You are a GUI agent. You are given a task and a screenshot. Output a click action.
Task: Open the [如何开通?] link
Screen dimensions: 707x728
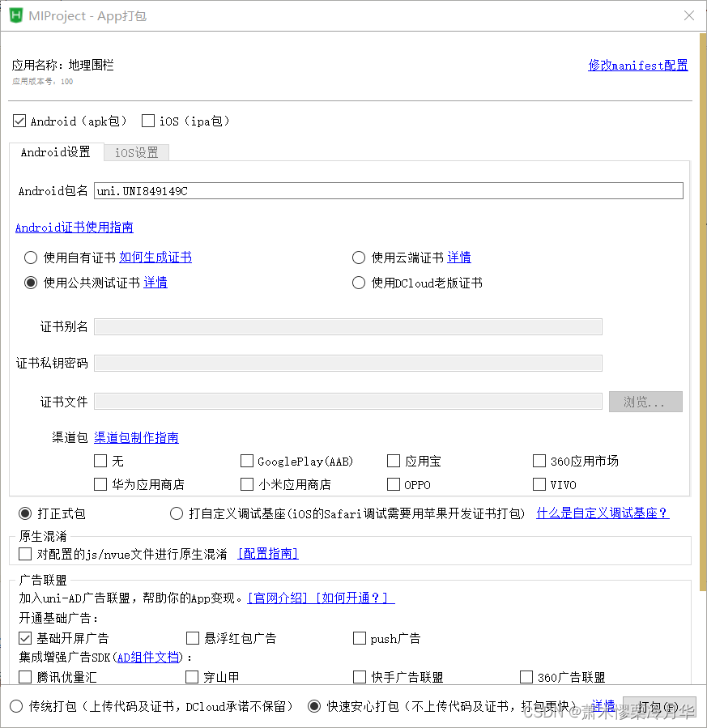pos(355,598)
